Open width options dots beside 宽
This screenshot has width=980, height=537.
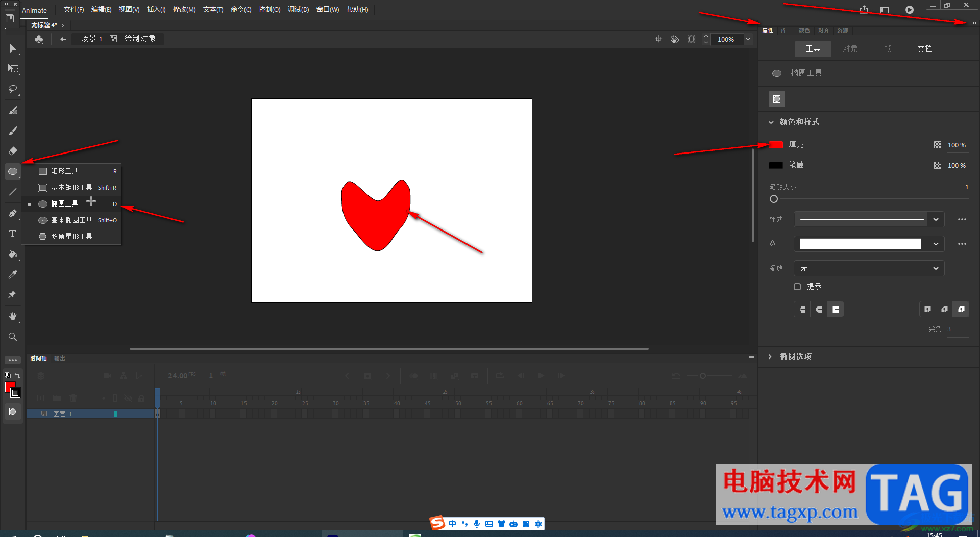pos(962,244)
